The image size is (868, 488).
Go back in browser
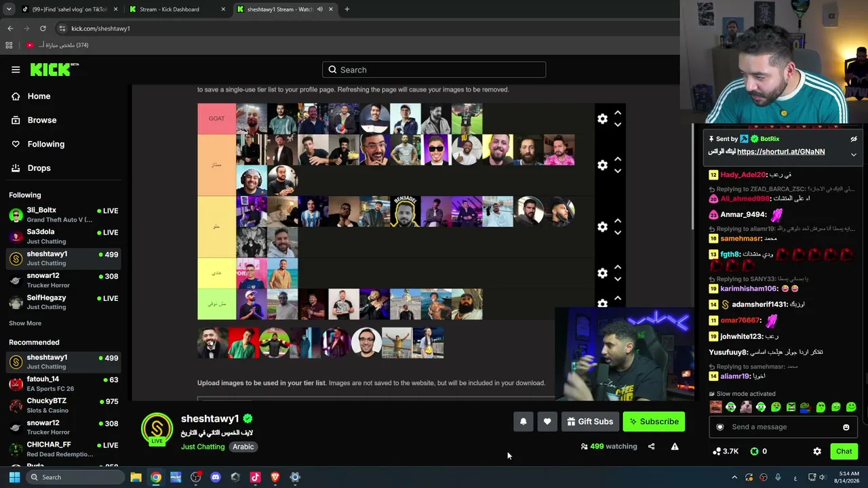[10, 28]
